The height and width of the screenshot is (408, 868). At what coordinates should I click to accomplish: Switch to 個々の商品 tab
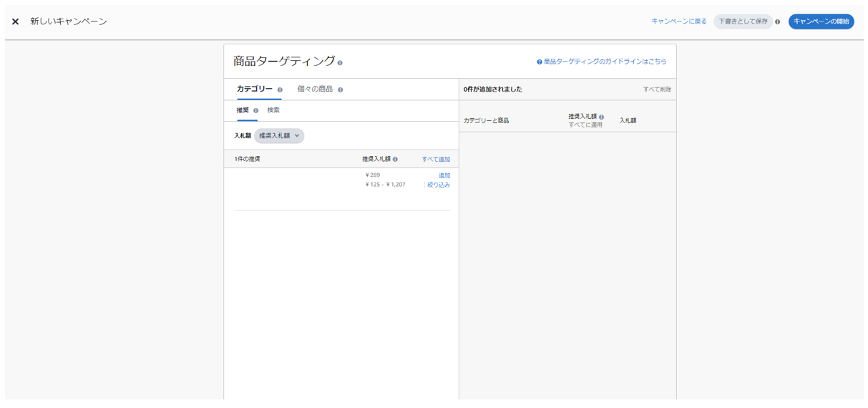coord(315,89)
